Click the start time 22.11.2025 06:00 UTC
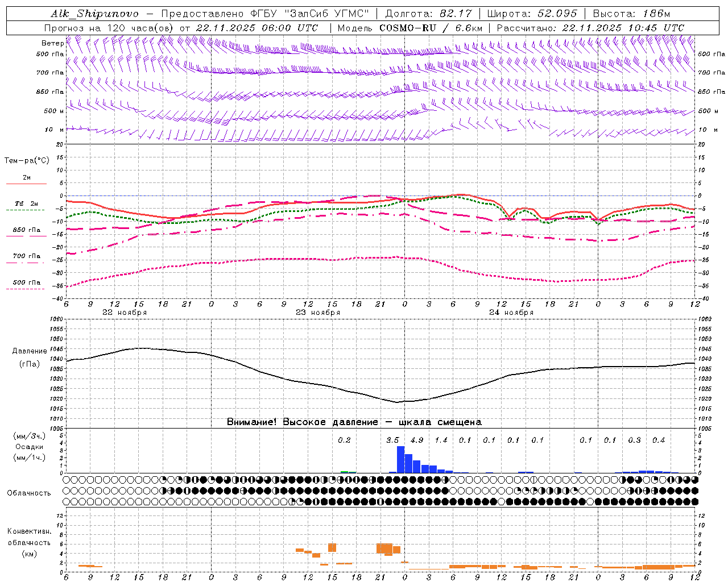 [257, 28]
